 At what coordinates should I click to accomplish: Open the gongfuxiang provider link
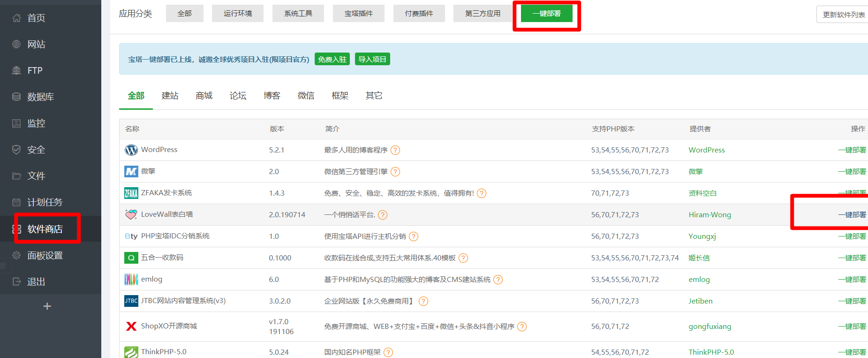(710, 327)
